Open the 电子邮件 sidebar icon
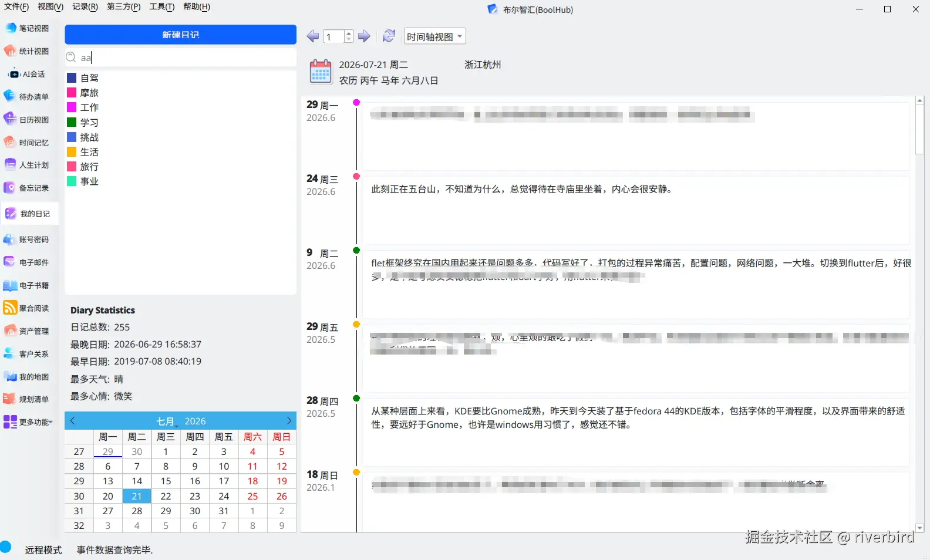The height and width of the screenshot is (560, 930). click(x=11, y=262)
